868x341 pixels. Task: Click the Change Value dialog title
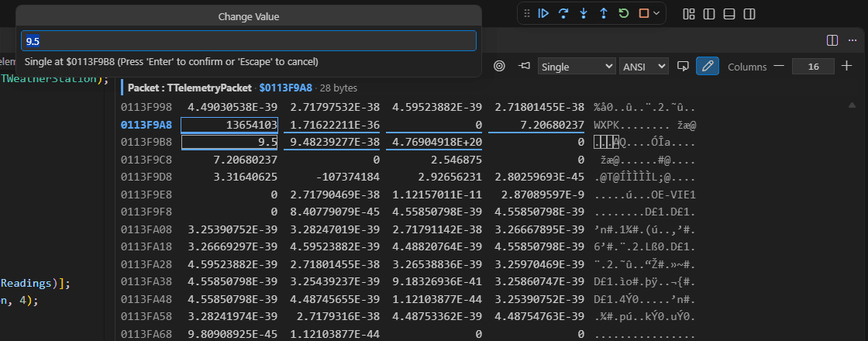coord(249,16)
